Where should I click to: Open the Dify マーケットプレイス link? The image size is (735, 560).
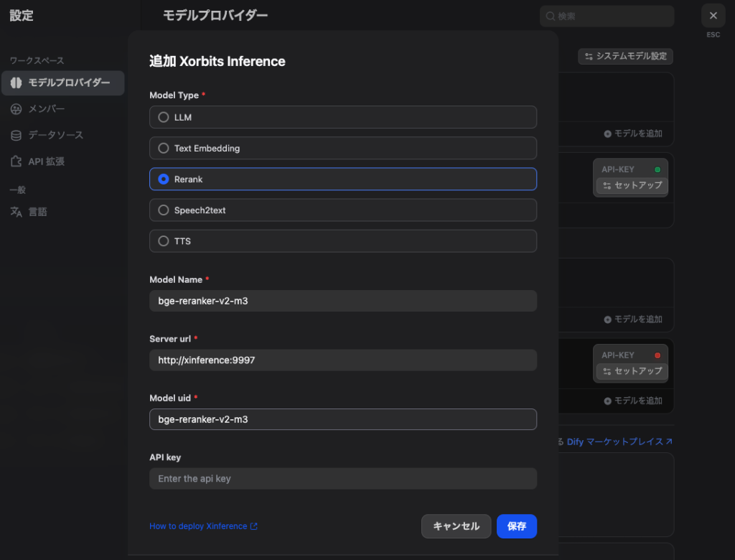619,442
